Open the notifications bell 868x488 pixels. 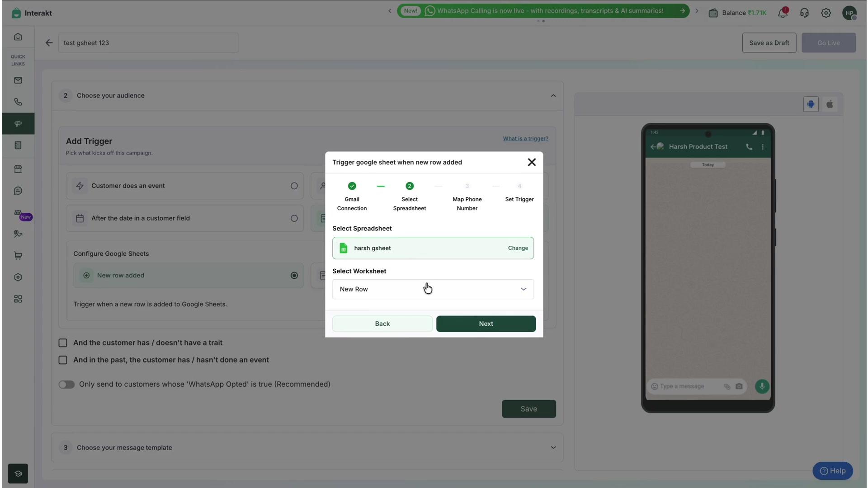(783, 13)
